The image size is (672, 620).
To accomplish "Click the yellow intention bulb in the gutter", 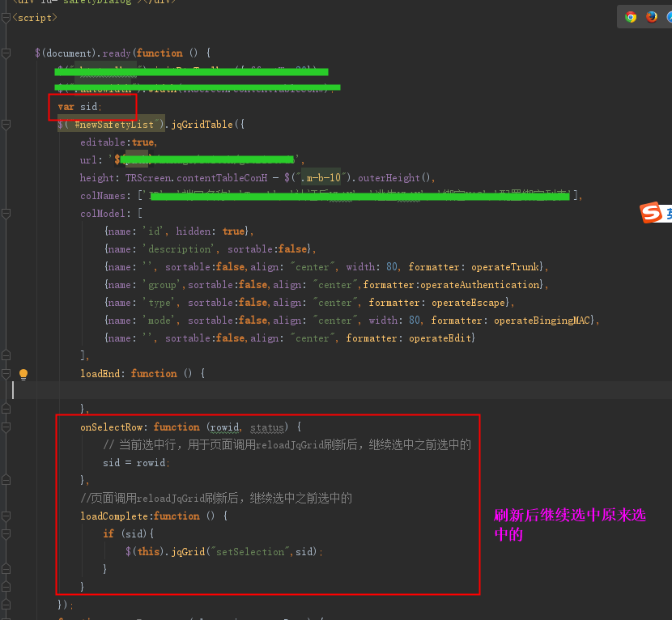I will (23, 373).
